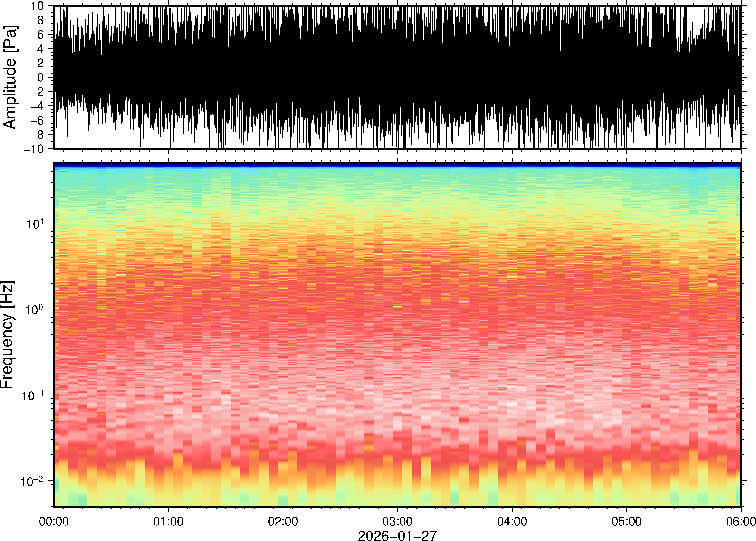The width and height of the screenshot is (756, 541).
Task: Click the dark blue band atop spectrogram
Action: pyautogui.click(x=397, y=165)
